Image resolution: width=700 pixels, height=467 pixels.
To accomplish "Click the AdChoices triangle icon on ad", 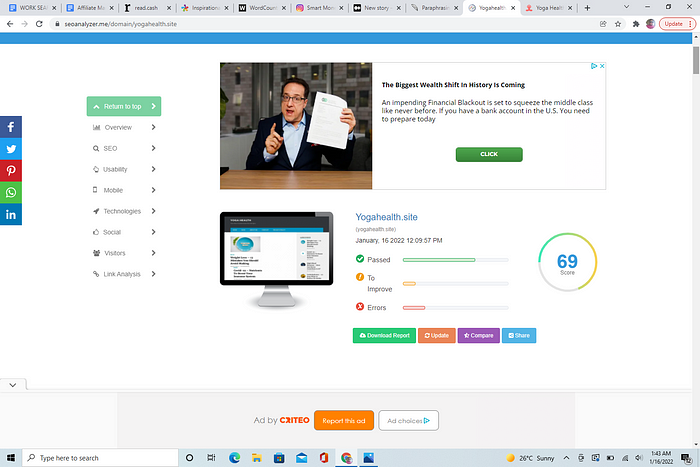I will [594, 66].
